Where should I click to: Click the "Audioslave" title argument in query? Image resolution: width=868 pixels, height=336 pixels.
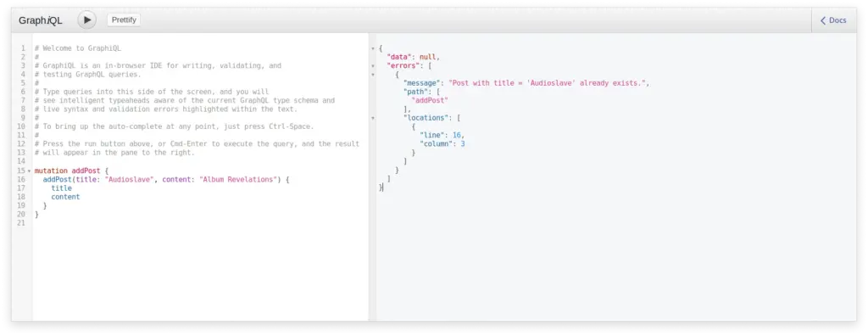(130, 180)
